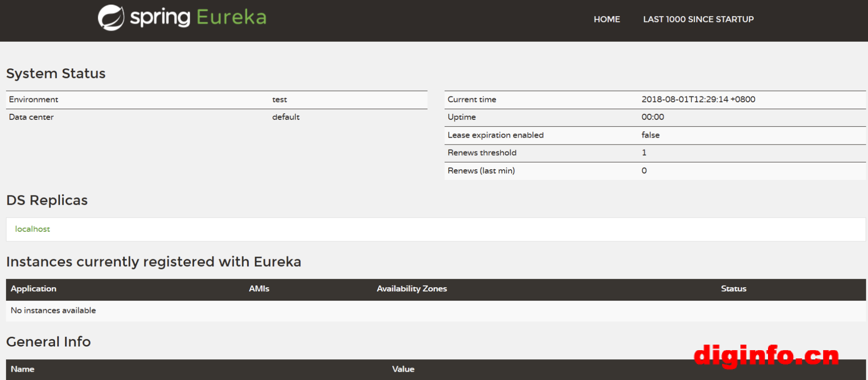Click the spring Eureka brand text
This screenshot has width=868, height=380.
(x=198, y=17)
